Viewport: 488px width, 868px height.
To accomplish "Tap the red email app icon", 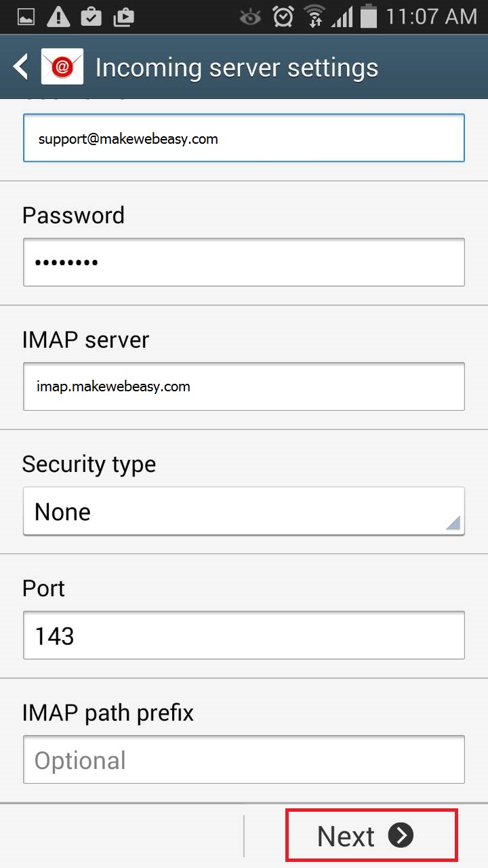I will 62,67.
